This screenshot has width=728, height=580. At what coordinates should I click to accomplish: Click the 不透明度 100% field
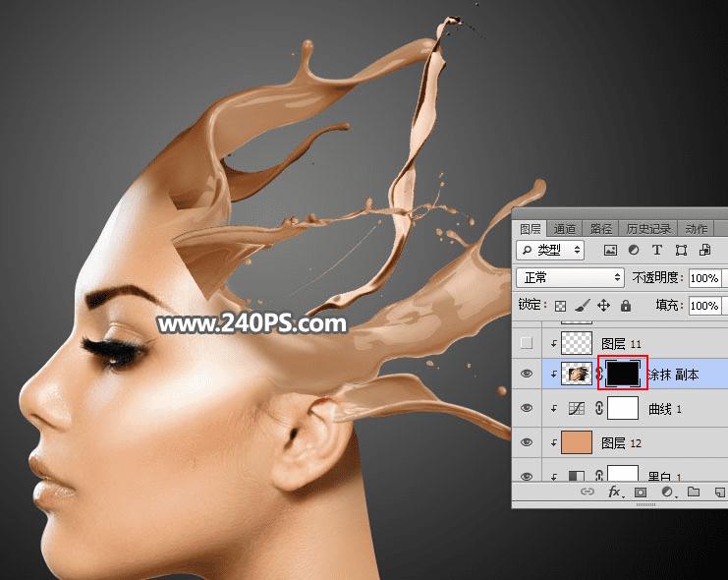705,278
